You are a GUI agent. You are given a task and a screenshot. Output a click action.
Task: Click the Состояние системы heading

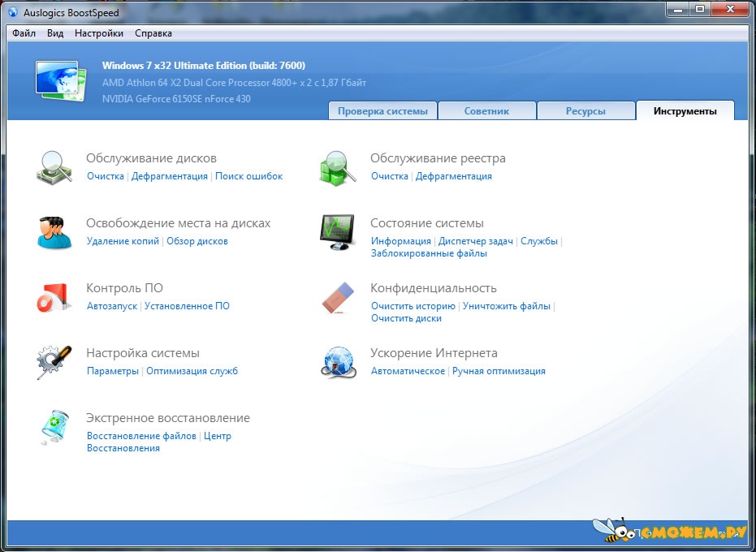coord(426,223)
